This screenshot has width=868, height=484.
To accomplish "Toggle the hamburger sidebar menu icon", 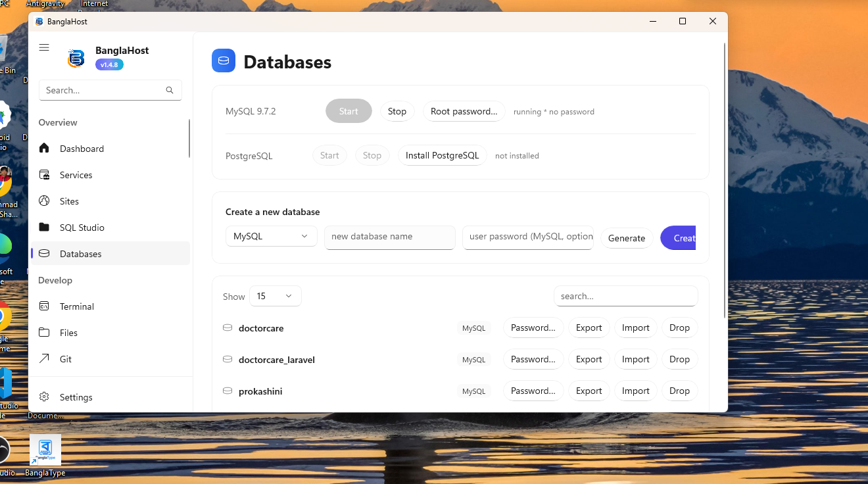I will [x=44, y=47].
